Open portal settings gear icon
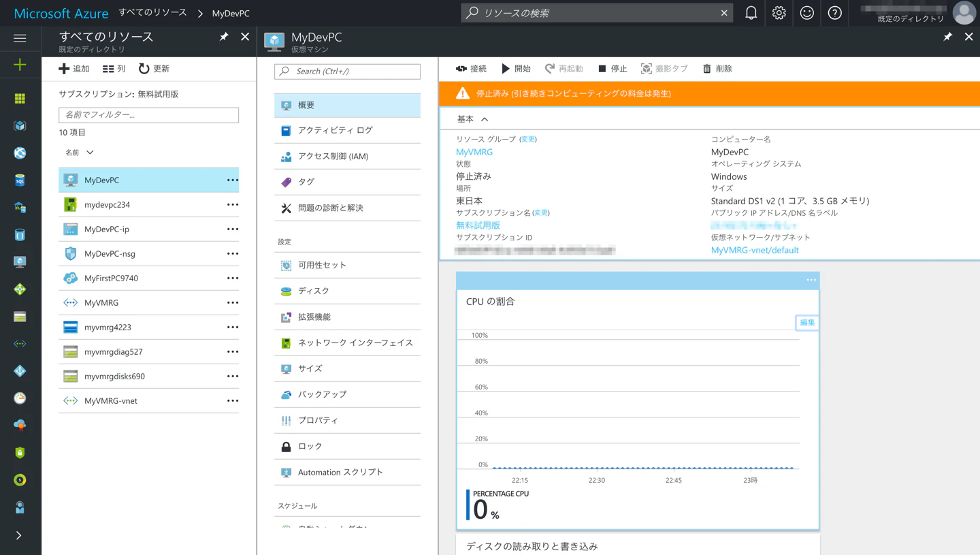The image size is (980, 555). click(x=779, y=13)
